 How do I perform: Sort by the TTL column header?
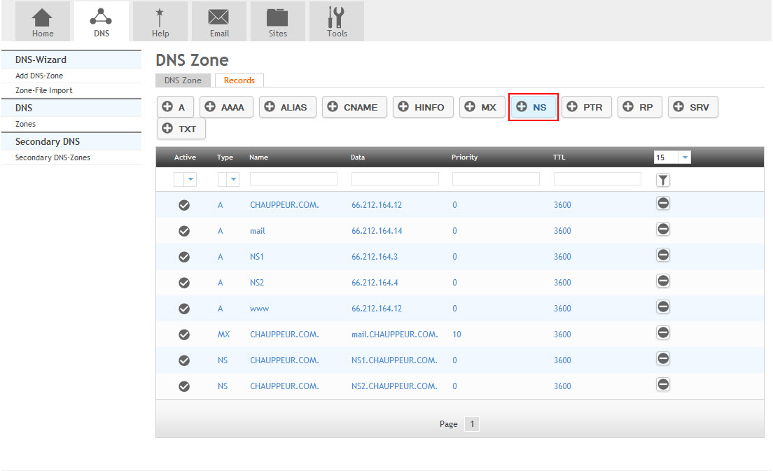click(x=559, y=157)
